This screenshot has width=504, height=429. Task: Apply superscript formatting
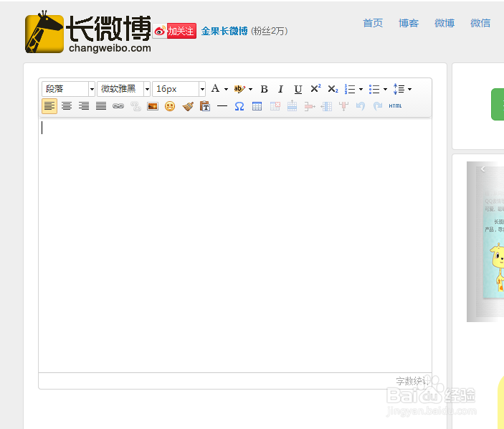(315, 88)
